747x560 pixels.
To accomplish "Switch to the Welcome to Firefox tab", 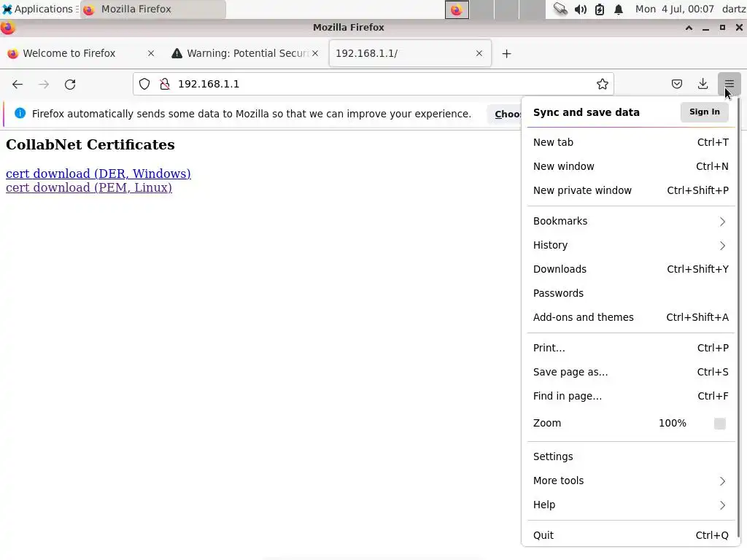I will (81, 53).
